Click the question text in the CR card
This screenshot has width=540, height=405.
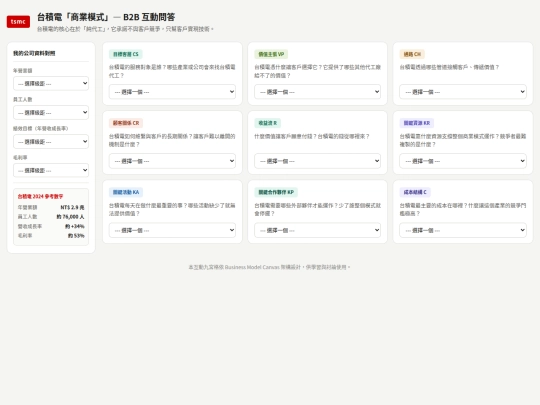click(x=172, y=141)
